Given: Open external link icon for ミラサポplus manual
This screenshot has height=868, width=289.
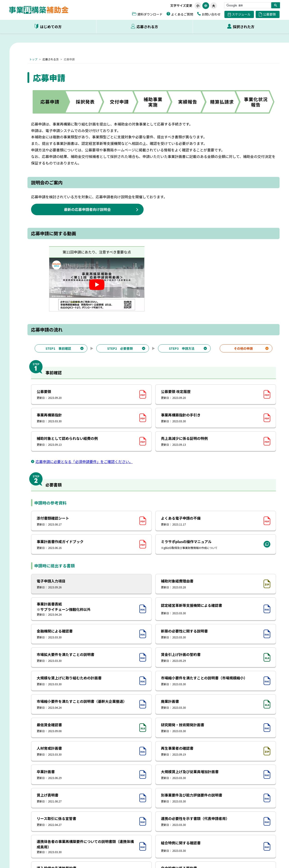Looking at the screenshot, I should 267,544.
